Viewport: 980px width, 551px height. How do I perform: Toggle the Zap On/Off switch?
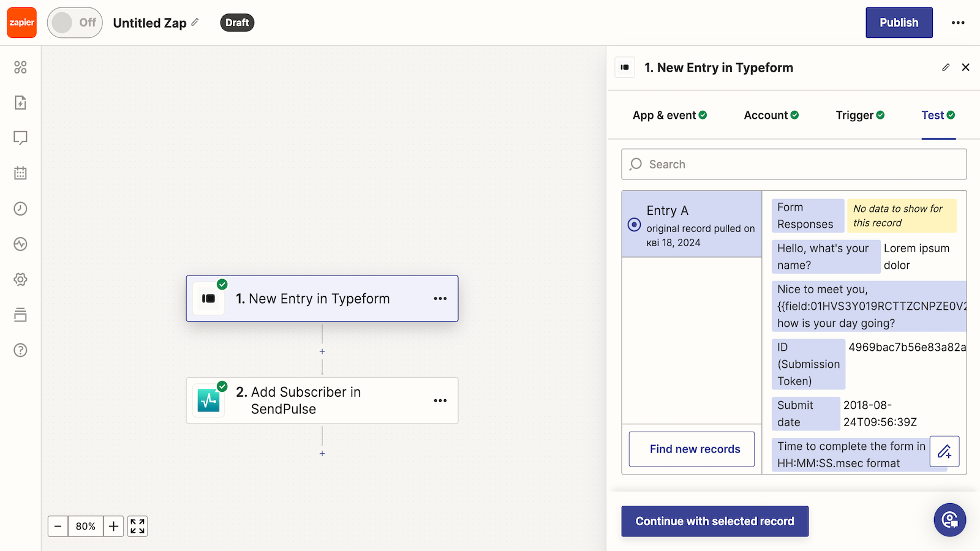click(75, 23)
